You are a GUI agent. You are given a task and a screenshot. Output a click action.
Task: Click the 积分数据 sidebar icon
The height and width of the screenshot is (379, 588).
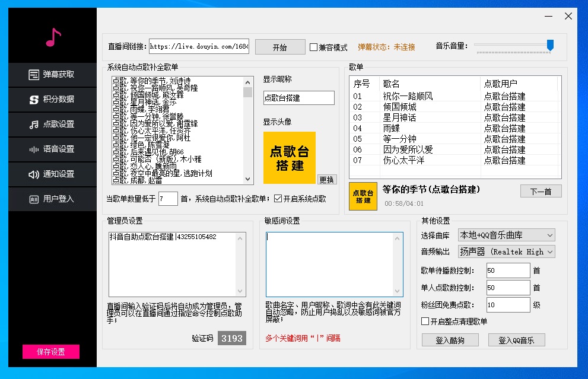coord(34,100)
